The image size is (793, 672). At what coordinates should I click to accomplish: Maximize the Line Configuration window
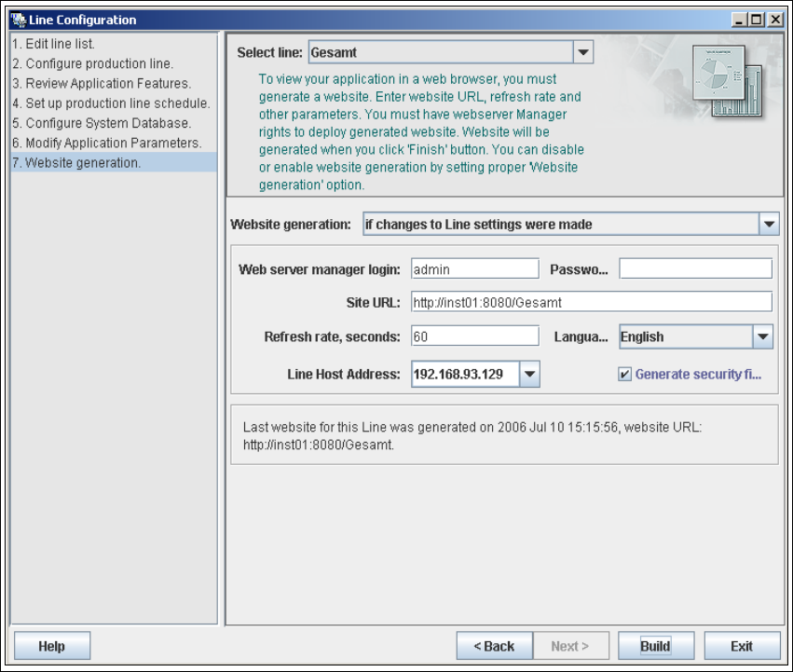[x=757, y=20]
